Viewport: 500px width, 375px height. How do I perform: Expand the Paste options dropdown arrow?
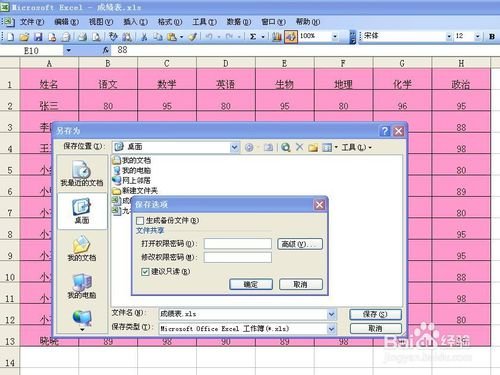(x=181, y=37)
